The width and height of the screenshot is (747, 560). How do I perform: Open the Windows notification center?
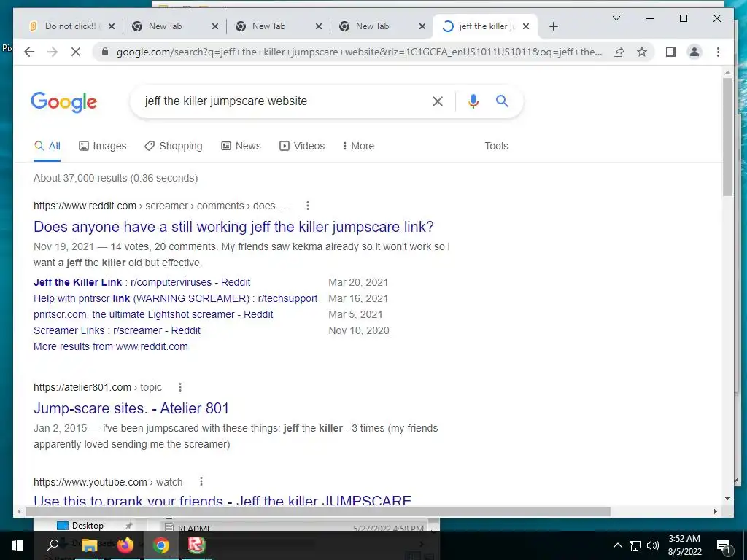724,545
